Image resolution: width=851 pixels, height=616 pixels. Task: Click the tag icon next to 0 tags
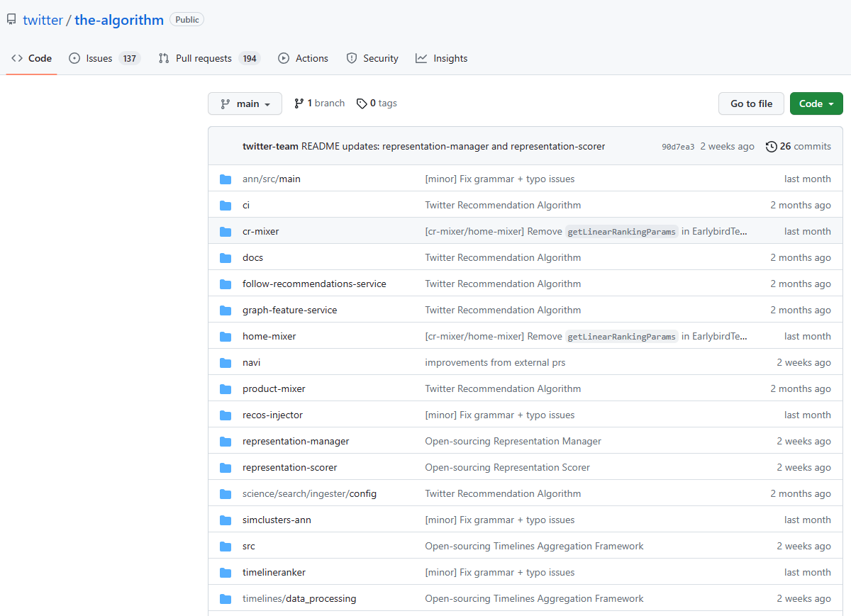pyautogui.click(x=362, y=103)
